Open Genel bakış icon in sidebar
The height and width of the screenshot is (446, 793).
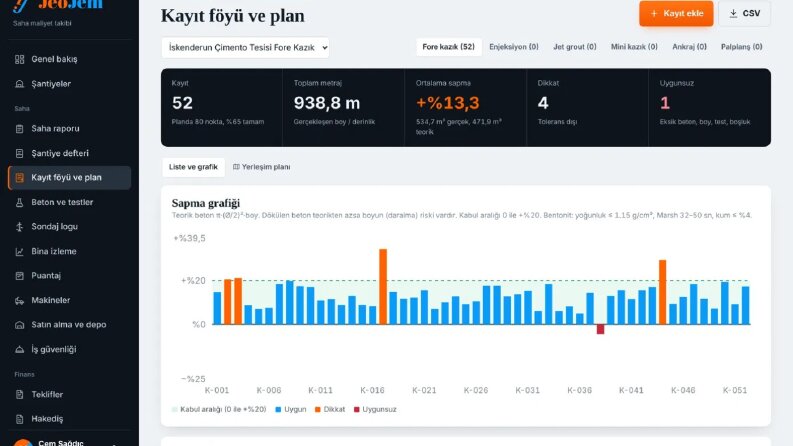pyautogui.click(x=19, y=59)
